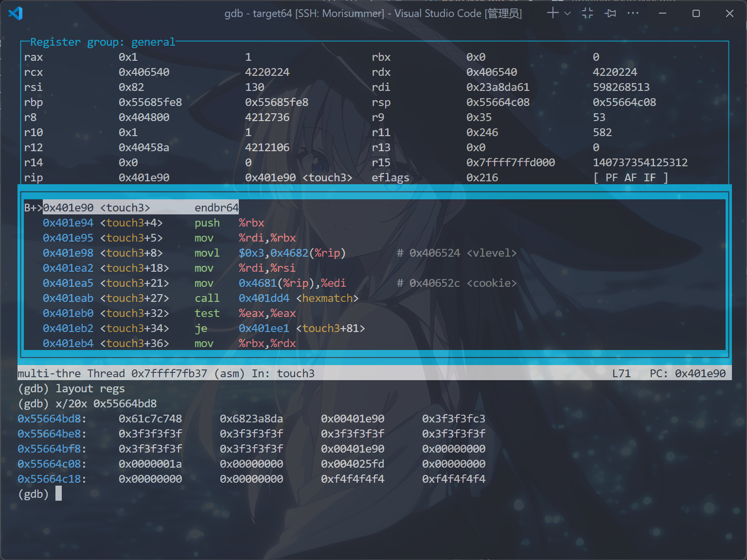Minimize the VS Code window

coord(662,13)
